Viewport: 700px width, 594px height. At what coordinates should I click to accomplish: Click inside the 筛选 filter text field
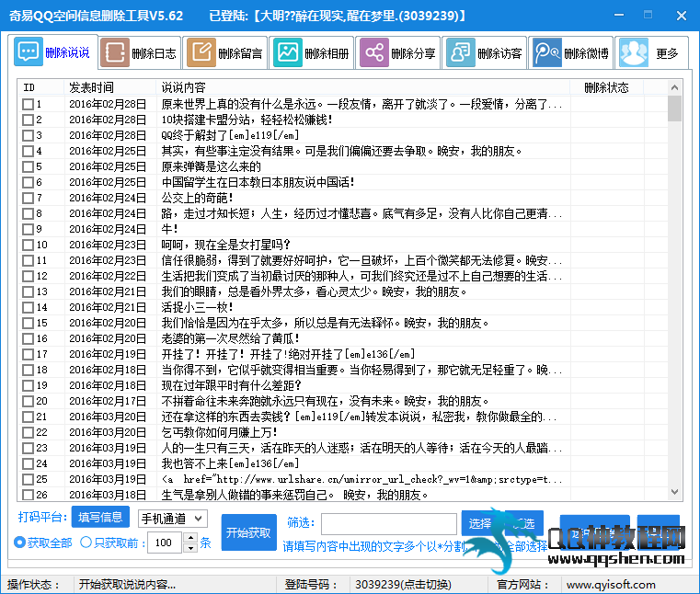coord(389,524)
